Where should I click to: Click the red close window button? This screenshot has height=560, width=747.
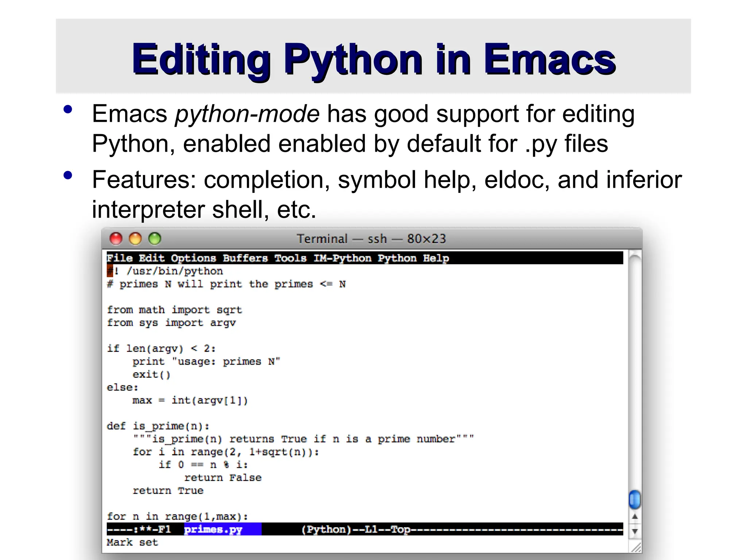[116, 239]
